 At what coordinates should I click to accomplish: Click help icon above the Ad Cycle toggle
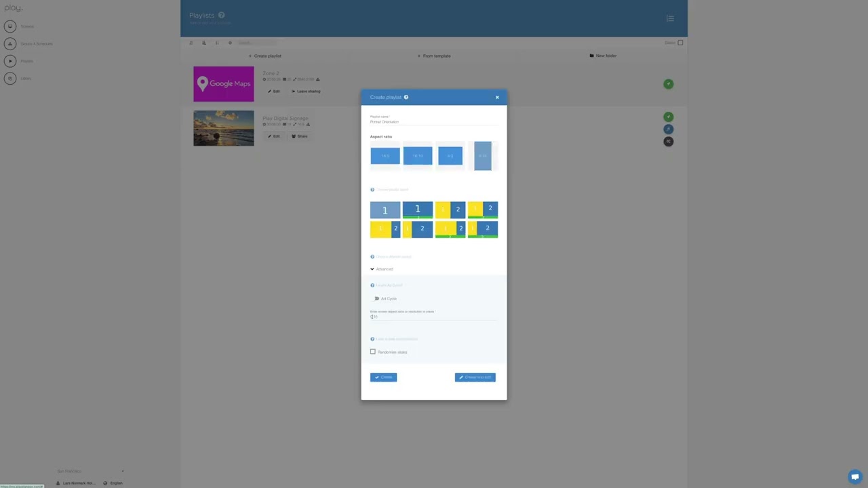click(x=372, y=285)
